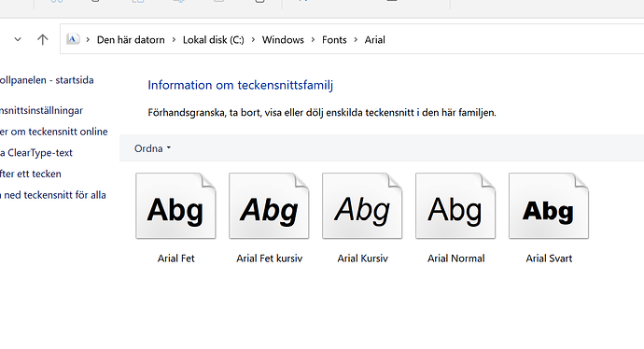Image resolution: width=644 pixels, height=349 pixels.
Task: Open Kontrollpanelen startsida link
Action: [x=47, y=80]
